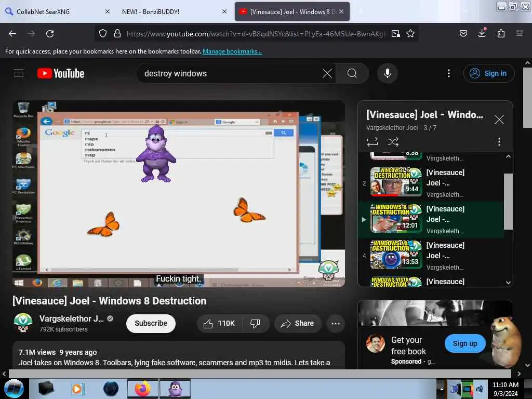Open Firefox application hamburger menu
Viewport: 532px width, 399px height.
click(x=519, y=34)
